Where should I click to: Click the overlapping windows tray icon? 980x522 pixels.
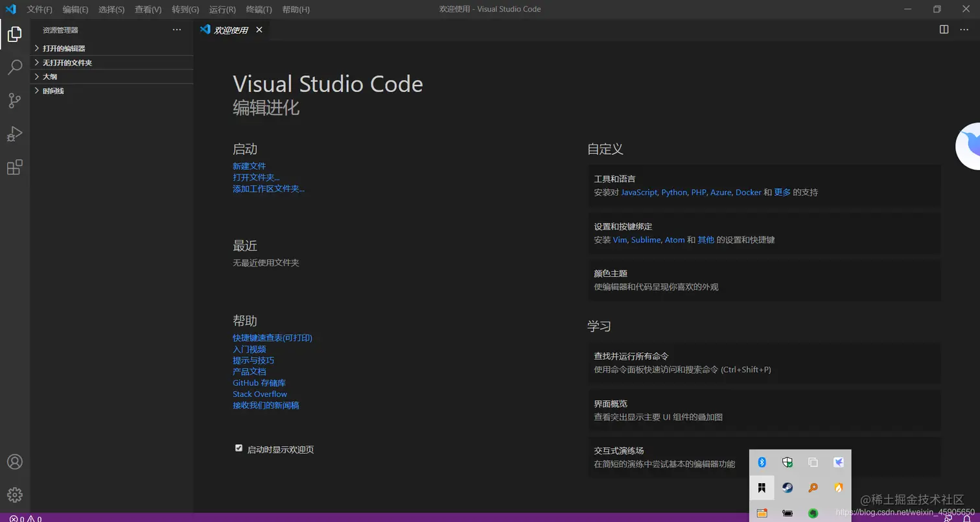(x=813, y=462)
